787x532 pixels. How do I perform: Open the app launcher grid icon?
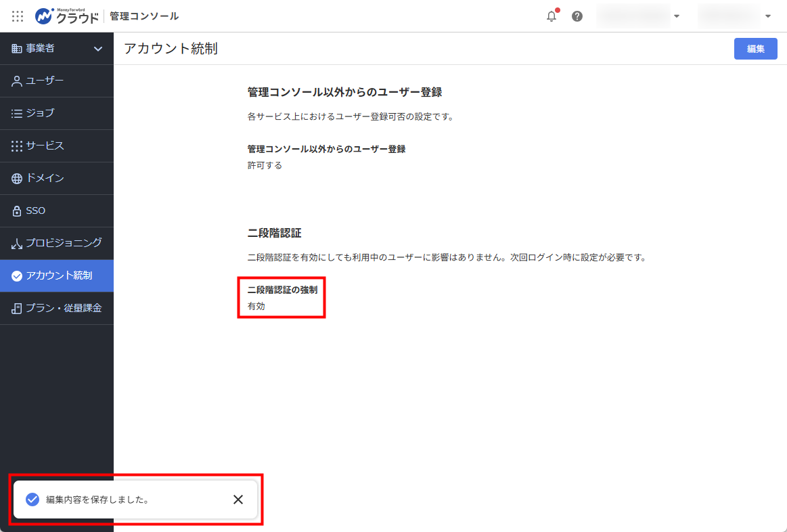coord(18,16)
